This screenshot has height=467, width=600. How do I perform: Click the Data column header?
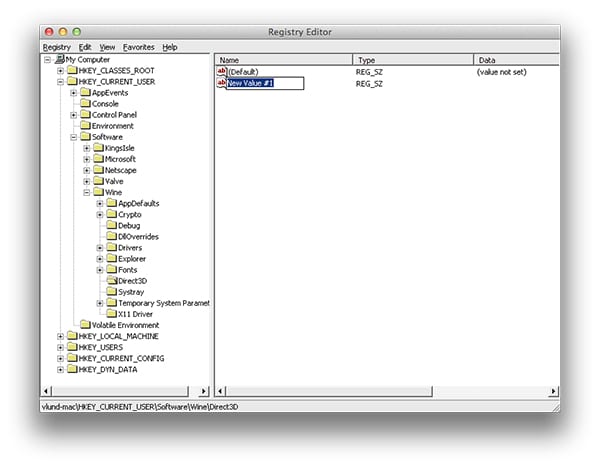[x=517, y=60]
